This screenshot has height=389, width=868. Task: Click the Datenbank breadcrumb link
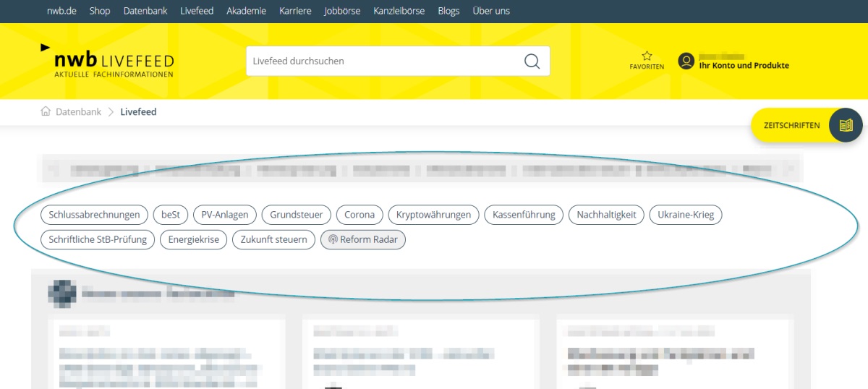coord(78,112)
